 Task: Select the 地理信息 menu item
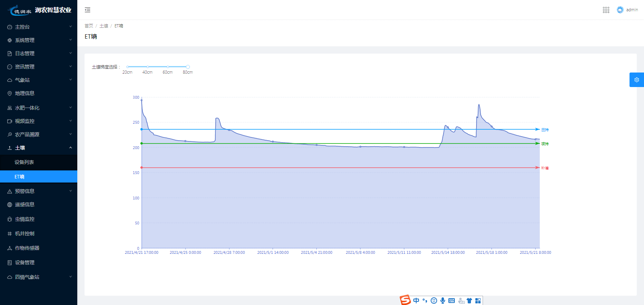[25, 93]
